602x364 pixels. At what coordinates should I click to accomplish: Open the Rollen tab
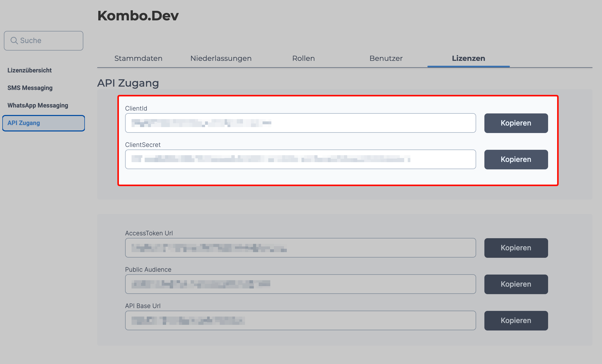point(304,58)
